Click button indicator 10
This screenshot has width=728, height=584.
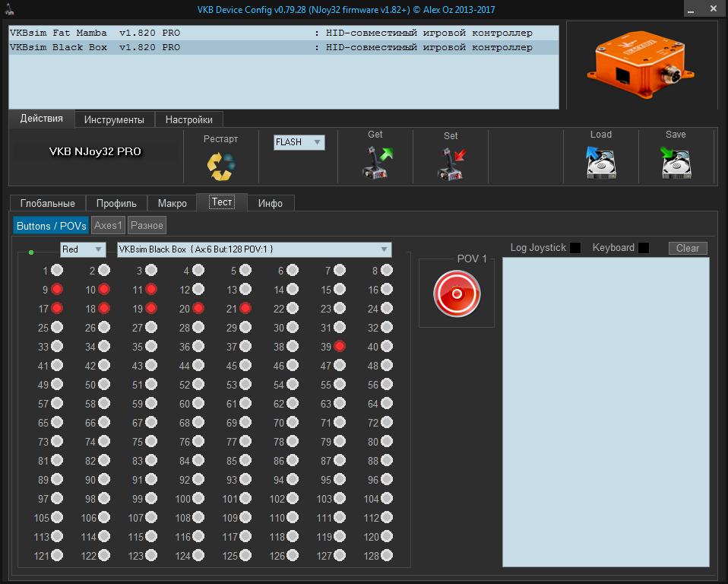[104, 289]
